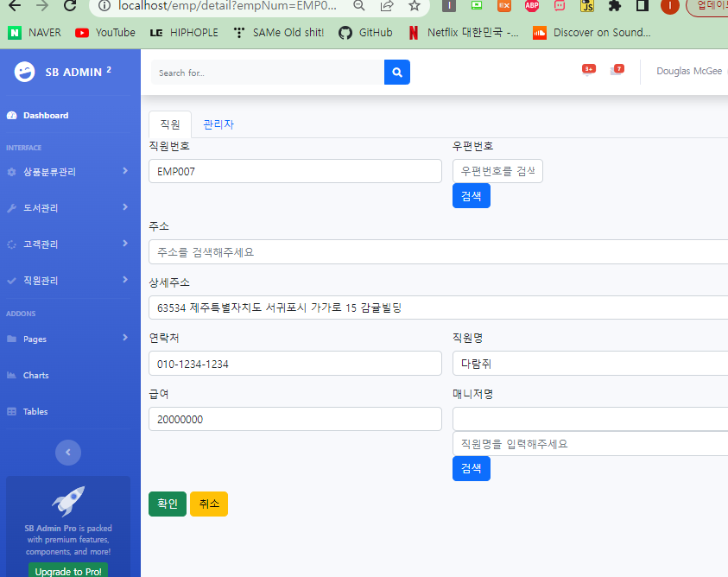Click the 상세주소 input field

coord(439,308)
